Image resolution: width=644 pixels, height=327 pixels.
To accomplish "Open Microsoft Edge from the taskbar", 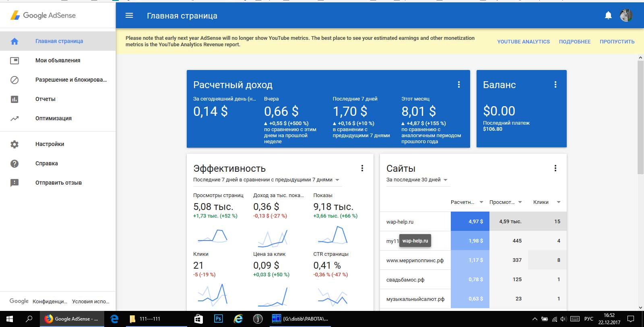I will (114, 319).
